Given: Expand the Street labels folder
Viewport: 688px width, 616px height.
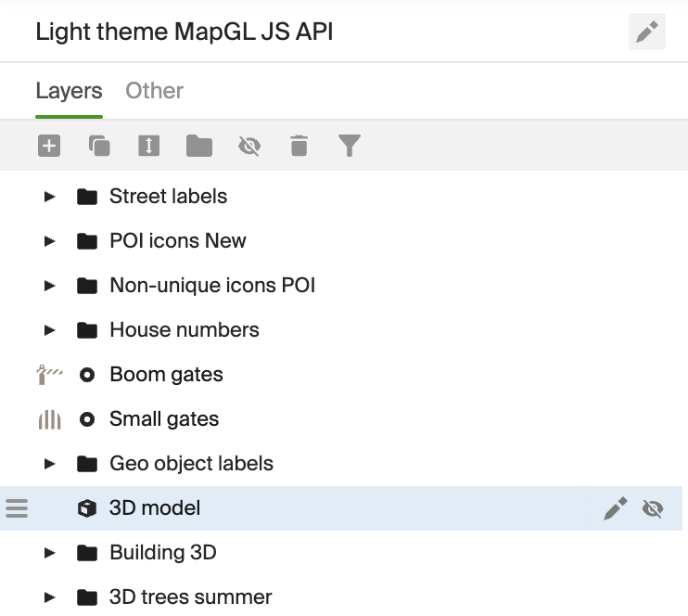Looking at the screenshot, I should 50,197.
